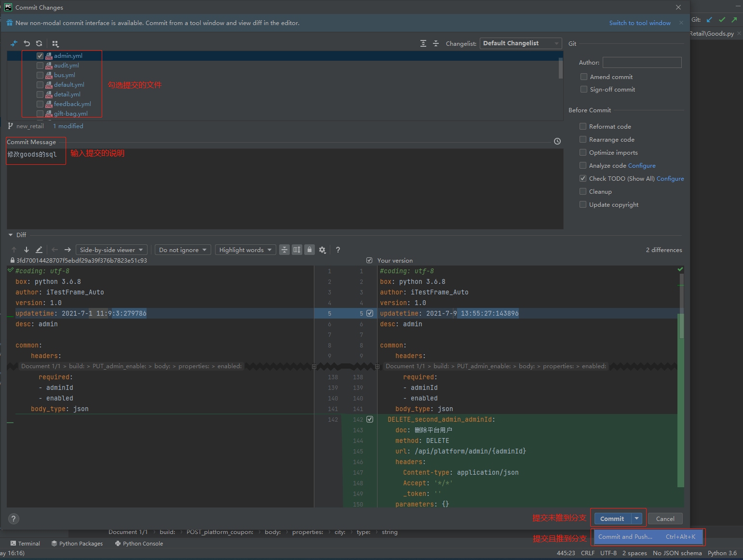The image size is (743, 560).
Task: Click Configure link for Check TODO
Action: [x=670, y=178]
